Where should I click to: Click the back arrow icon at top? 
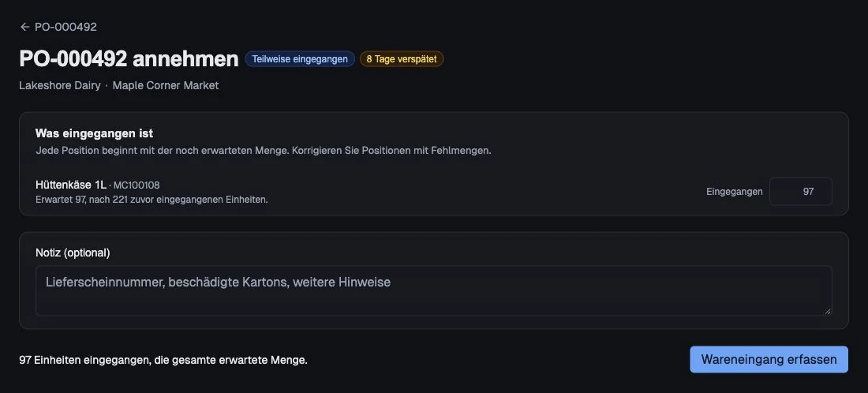click(24, 27)
